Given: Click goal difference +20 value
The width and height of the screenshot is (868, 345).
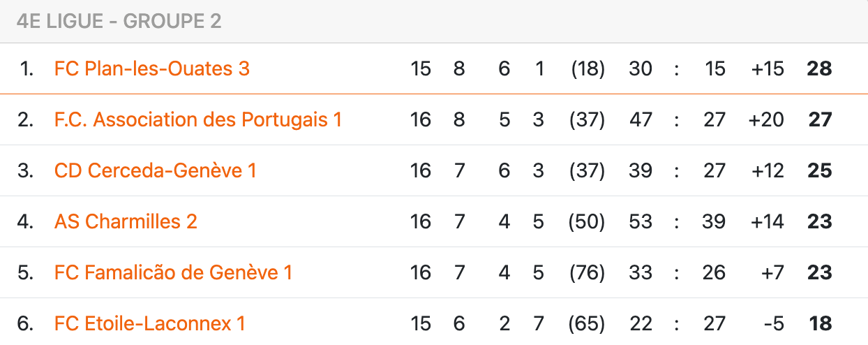Looking at the screenshot, I should point(765,119).
